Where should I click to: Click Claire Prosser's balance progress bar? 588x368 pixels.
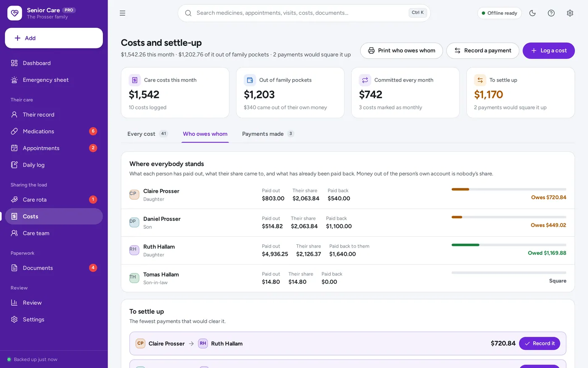509,189
